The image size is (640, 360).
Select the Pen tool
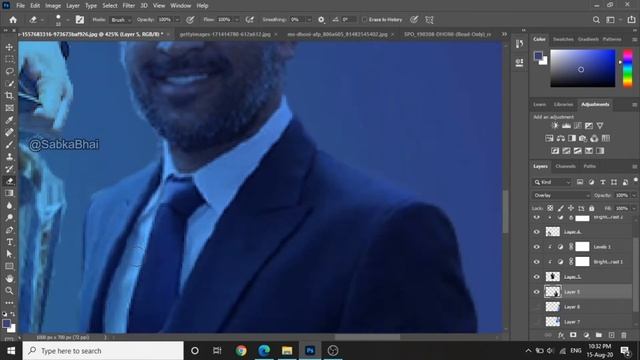coord(9,230)
